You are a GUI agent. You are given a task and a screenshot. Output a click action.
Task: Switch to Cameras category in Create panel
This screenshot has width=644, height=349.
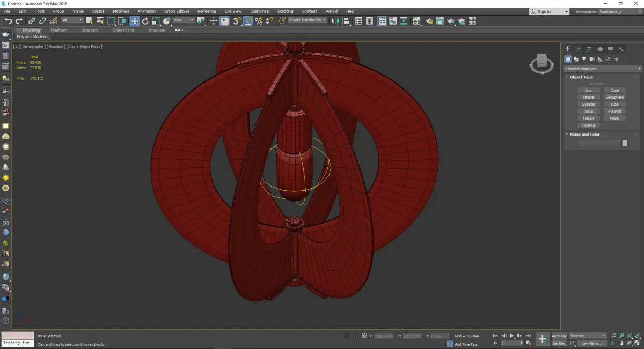[x=591, y=59]
